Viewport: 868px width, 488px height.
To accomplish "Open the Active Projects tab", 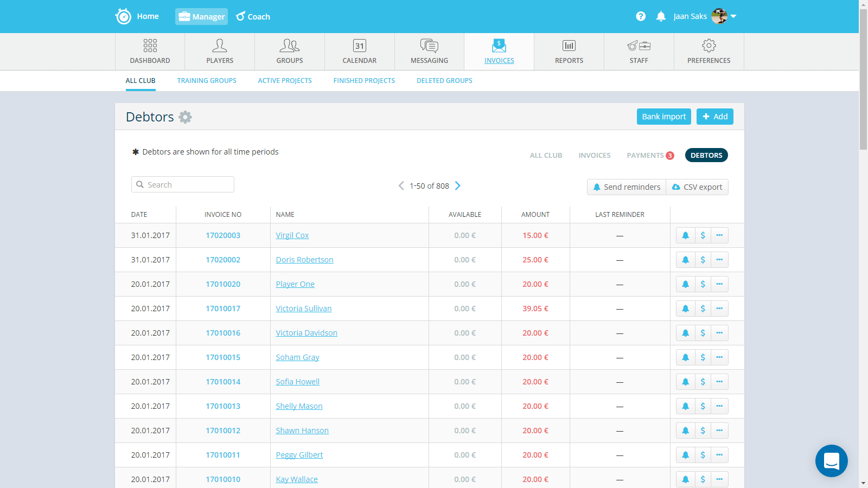I will coord(285,81).
